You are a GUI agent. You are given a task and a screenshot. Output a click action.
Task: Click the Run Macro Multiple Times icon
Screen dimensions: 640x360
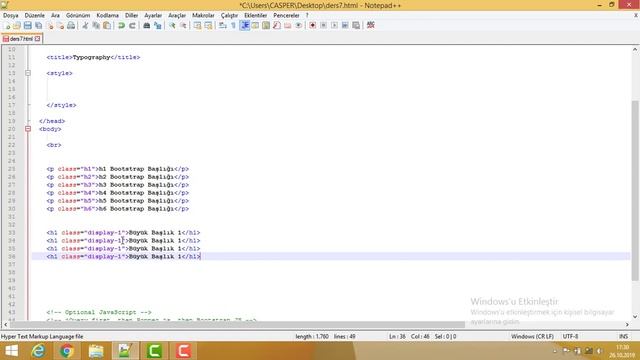point(345,26)
